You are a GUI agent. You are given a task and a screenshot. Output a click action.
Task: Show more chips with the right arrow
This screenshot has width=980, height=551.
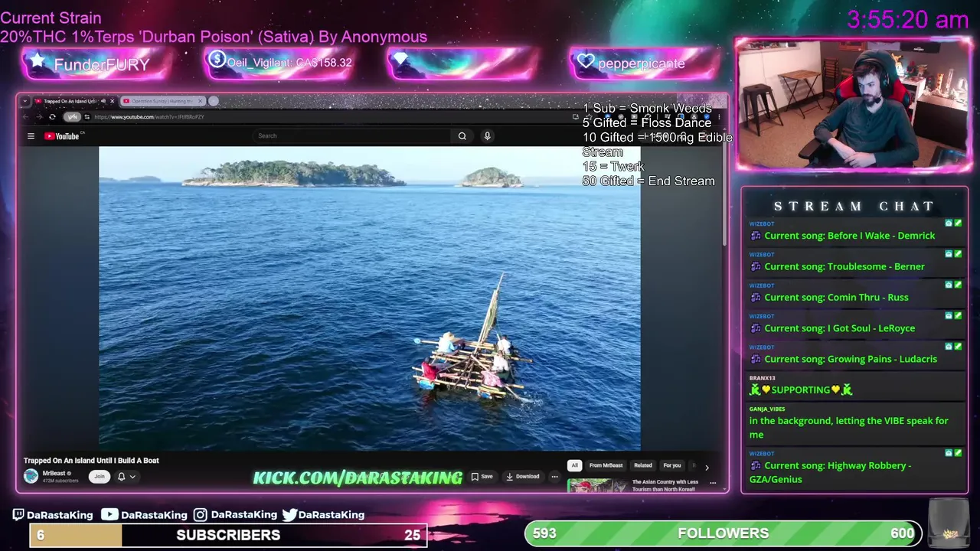[707, 467]
